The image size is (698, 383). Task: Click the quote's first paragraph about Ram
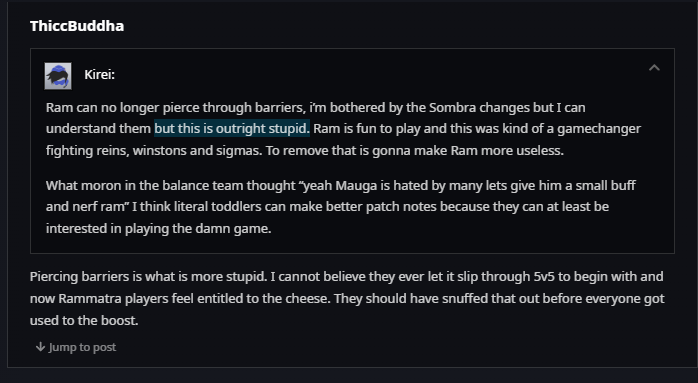pyautogui.click(x=343, y=129)
